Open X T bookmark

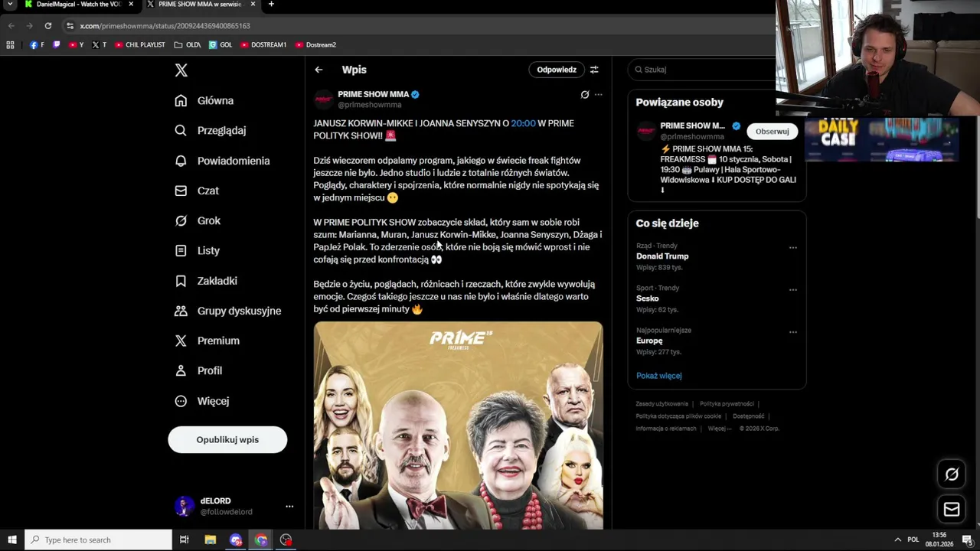[x=100, y=45]
